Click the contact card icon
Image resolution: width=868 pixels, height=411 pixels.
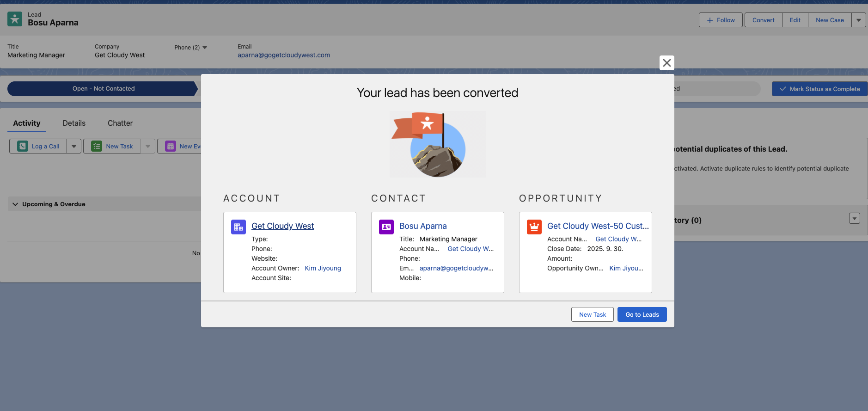pyautogui.click(x=386, y=227)
